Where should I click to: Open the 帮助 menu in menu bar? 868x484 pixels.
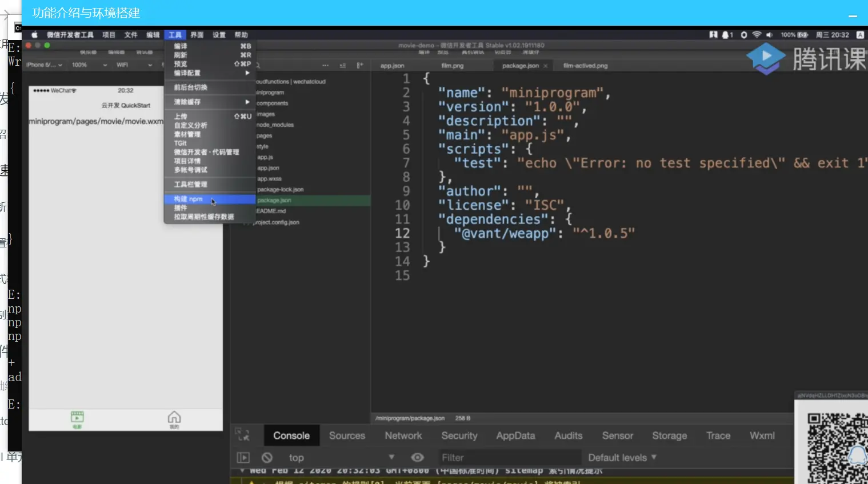(241, 35)
